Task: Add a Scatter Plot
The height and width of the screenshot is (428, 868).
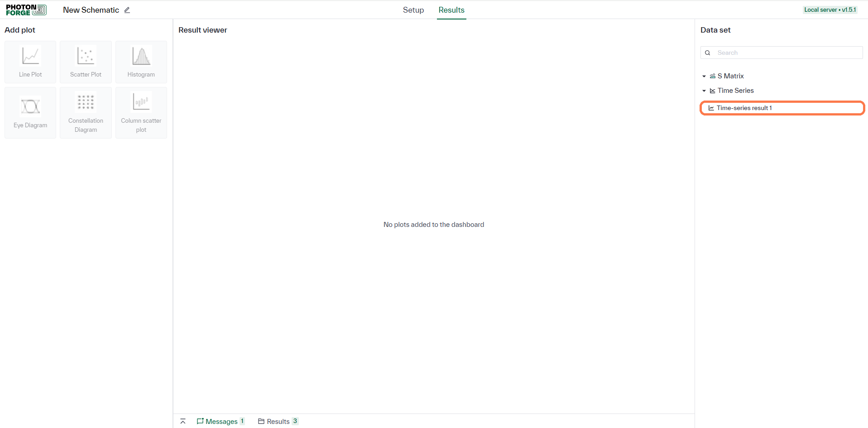Action: click(x=86, y=62)
